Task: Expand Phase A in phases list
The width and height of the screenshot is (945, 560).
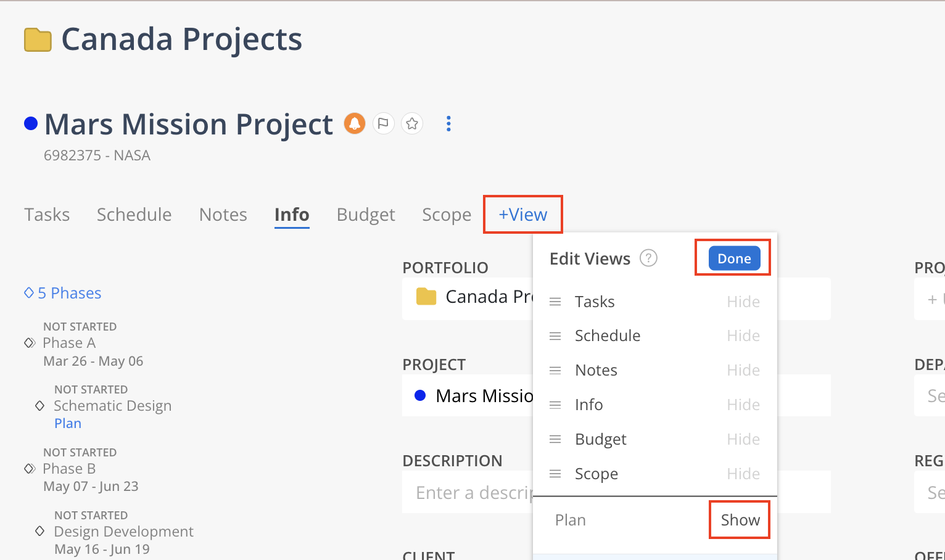Action: pos(30,343)
